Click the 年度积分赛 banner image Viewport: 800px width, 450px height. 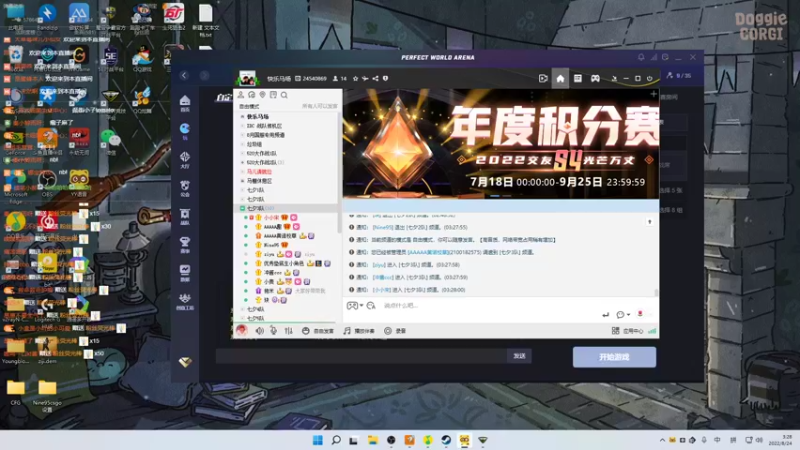click(x=501, y=144)
